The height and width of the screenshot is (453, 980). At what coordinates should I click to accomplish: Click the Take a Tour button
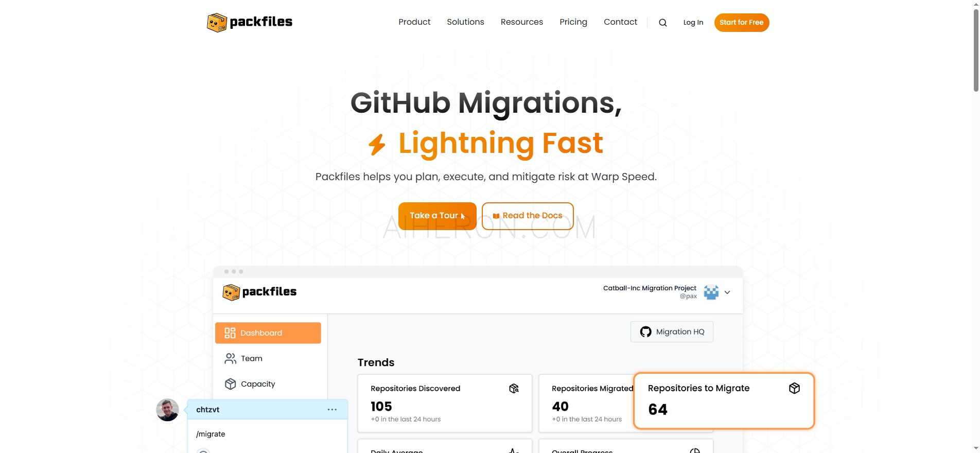click(x=437, y=216)
